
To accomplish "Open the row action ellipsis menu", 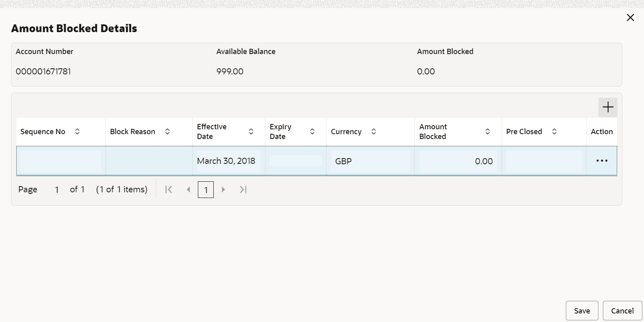I will 602,161.
